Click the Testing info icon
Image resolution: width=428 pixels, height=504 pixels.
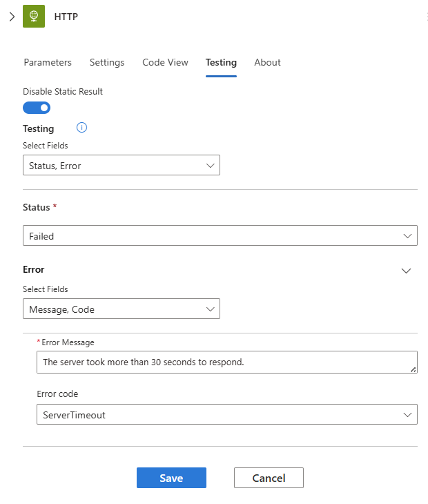click(81, 128)
